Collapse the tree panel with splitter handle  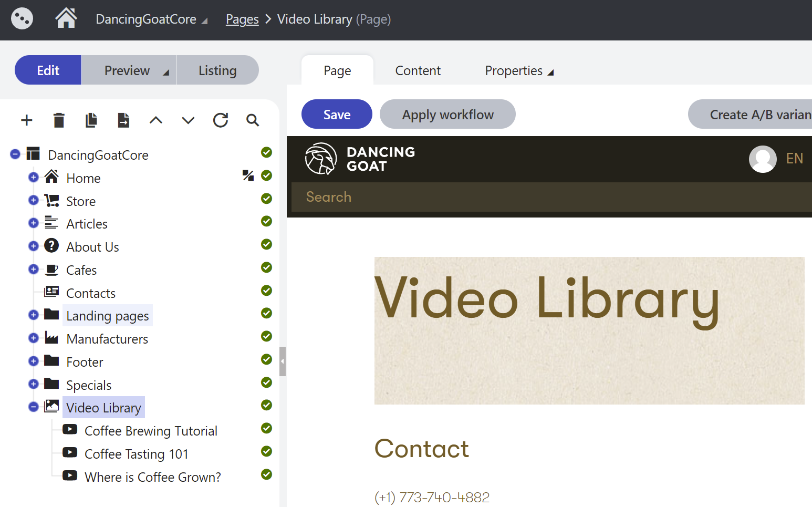(283, 361)
